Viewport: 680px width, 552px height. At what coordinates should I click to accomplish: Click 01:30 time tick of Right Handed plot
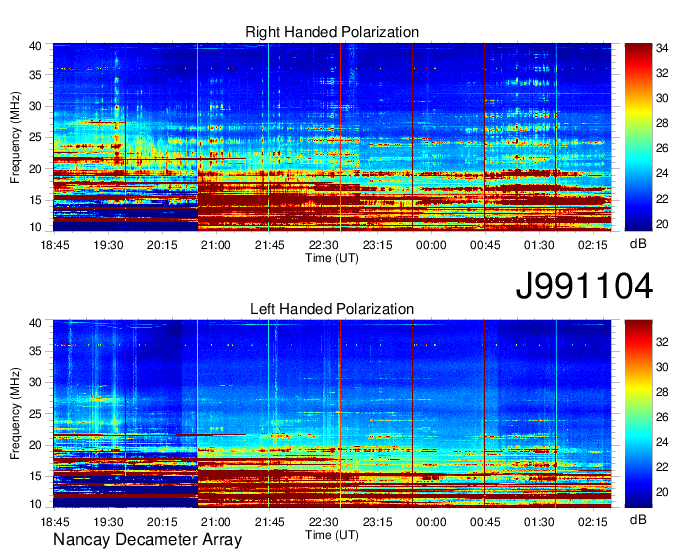coord(539,245)
